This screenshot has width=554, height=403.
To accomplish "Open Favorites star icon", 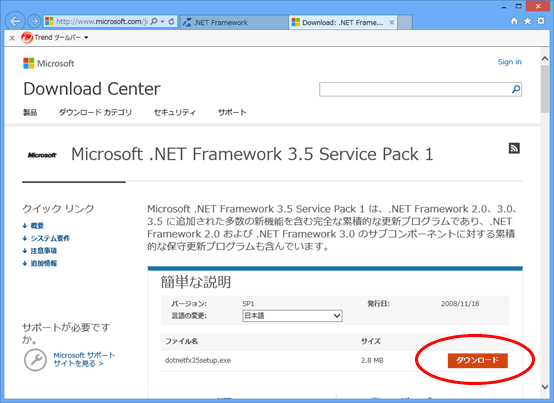I will (x=528, y=21).
